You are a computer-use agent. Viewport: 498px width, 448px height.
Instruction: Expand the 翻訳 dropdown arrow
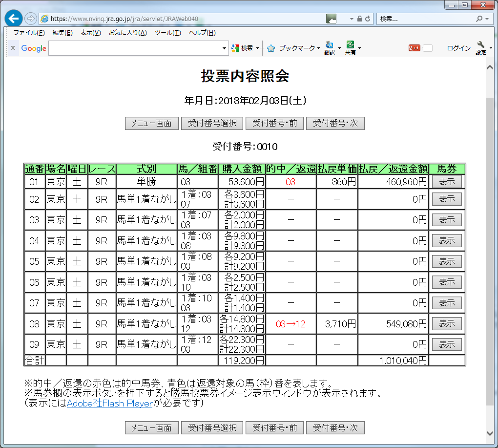click(339, 48)
